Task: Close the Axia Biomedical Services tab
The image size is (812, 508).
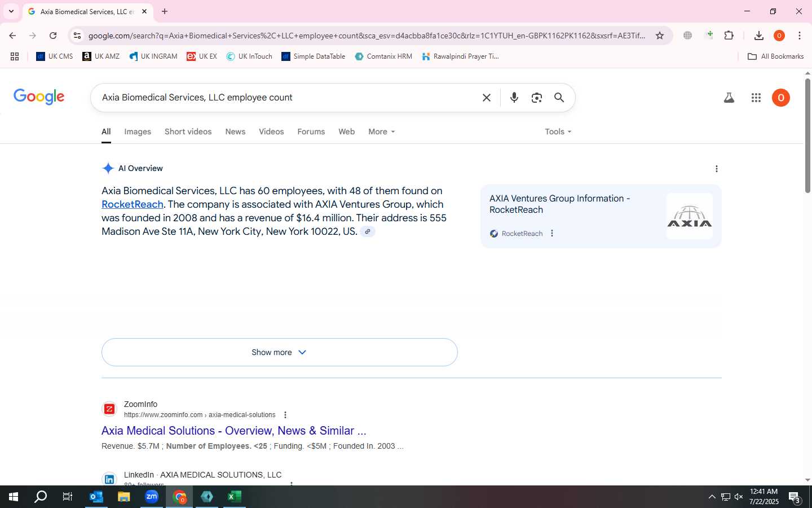Action: [x=144, y=11]
